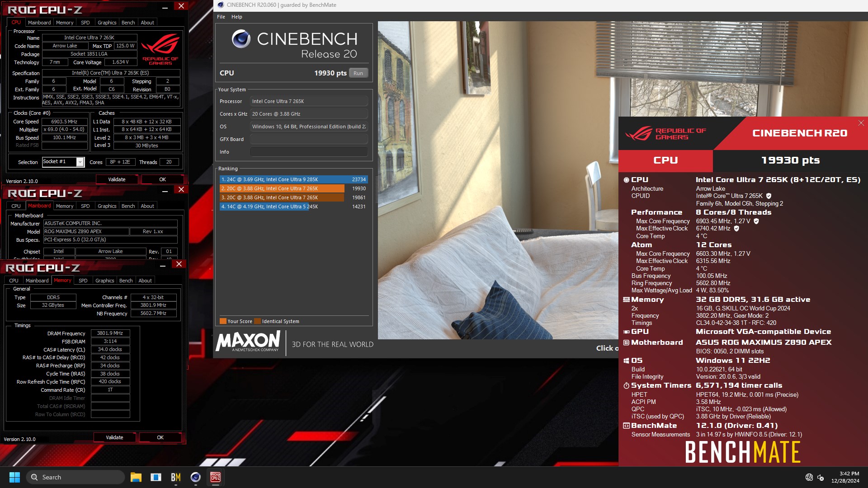Open the Cinebench File menu
The image size is (868, 488).
pos(221,17)
